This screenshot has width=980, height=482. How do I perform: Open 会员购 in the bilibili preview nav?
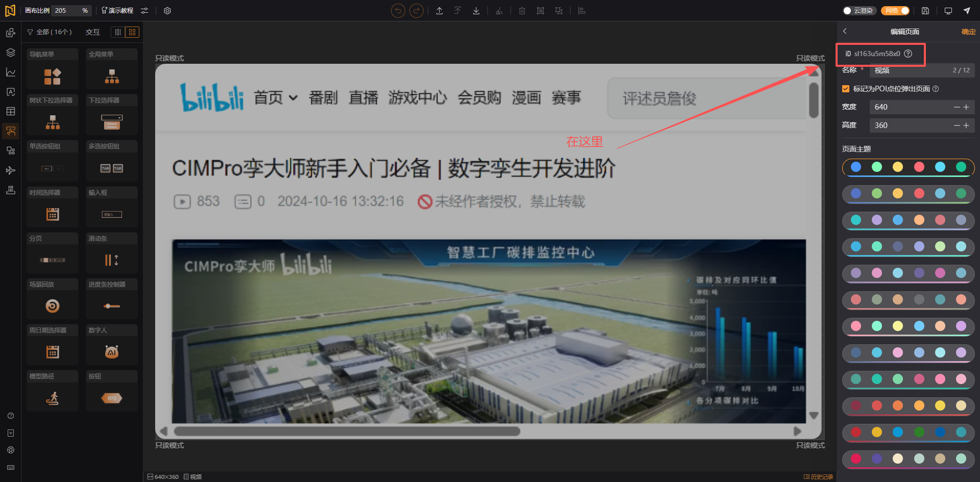(x=479, y=97)
